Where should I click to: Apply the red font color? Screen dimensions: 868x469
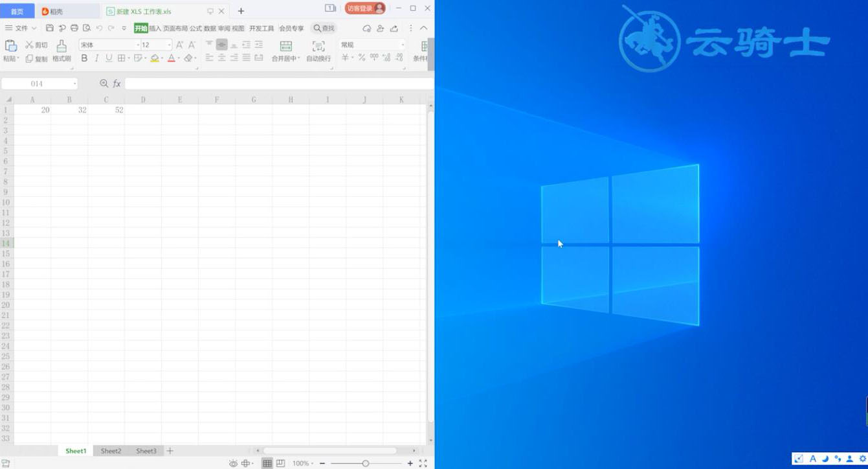[x=172, y=58]
